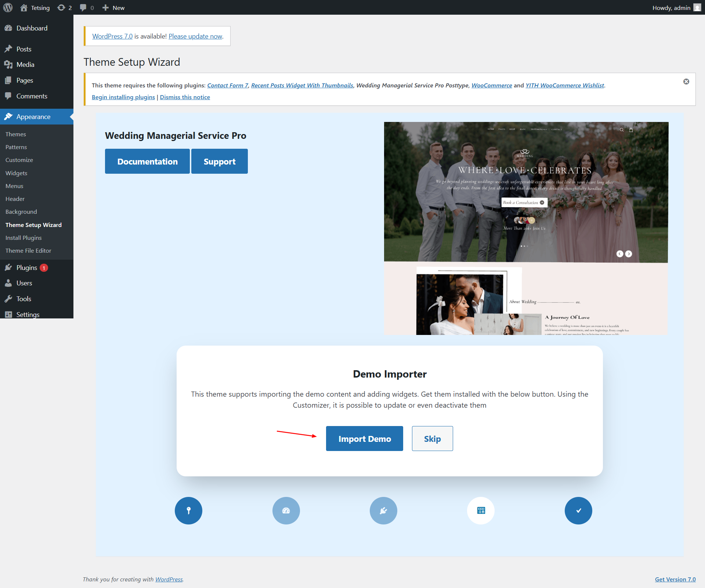Select the key wizard step icon
Viewport: 705px width, 588px height.
[x=188, y=511]
